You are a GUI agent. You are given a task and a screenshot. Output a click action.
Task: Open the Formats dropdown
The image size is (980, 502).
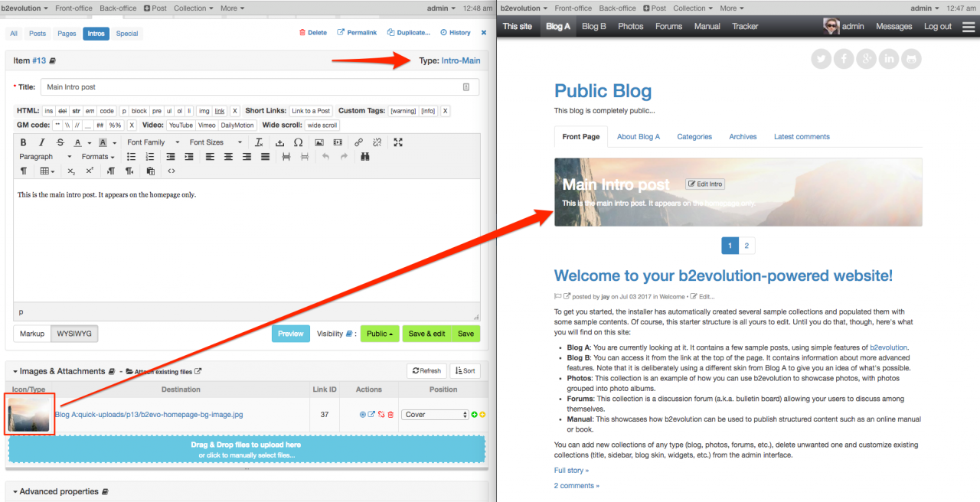pos(98,157)
